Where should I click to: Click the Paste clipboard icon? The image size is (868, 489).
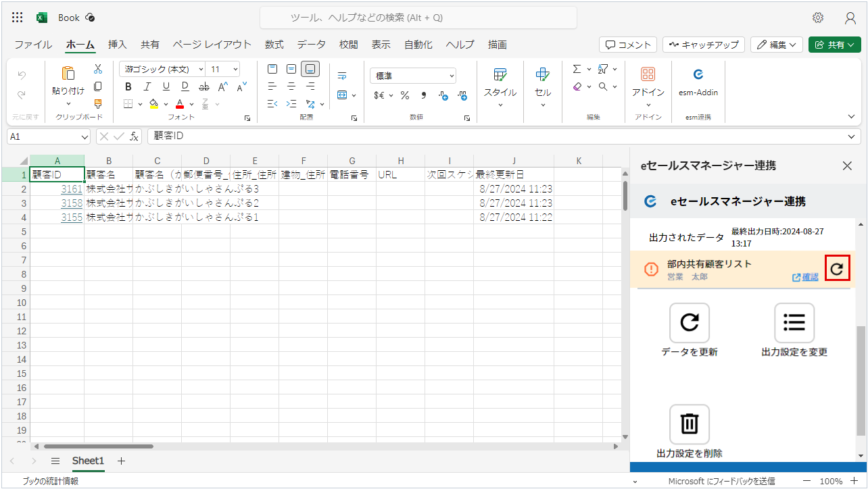(68, 73)
